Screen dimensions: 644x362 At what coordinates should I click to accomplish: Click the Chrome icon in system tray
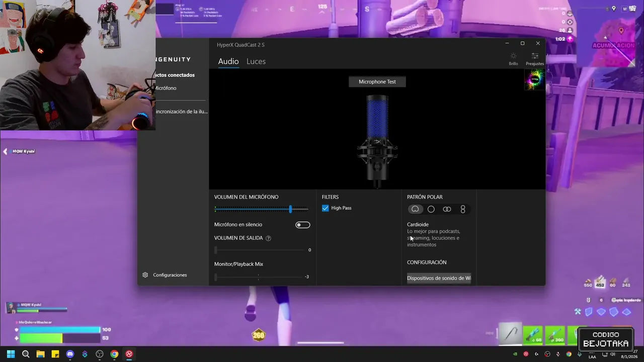[569, 354]
